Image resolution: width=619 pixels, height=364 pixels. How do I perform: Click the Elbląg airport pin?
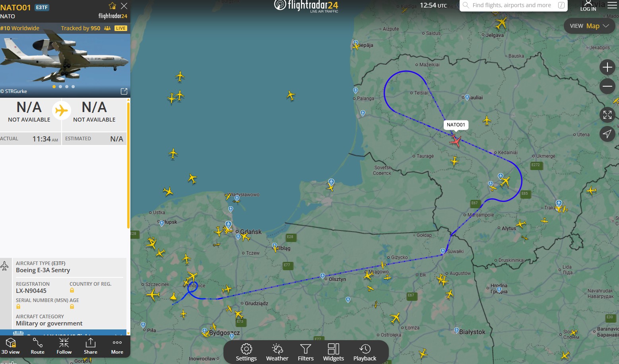(x=275, y=246)
